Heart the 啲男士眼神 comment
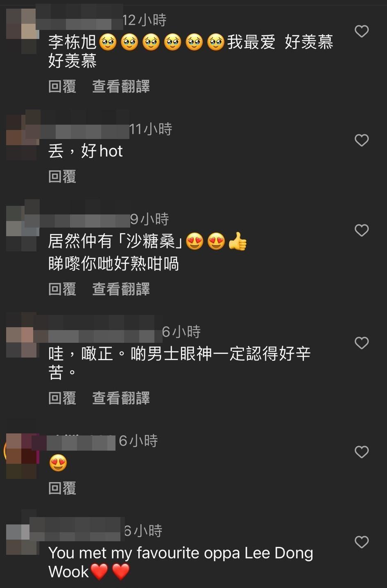Viewport: 387px width, 588px height. (x=362, y=343)
